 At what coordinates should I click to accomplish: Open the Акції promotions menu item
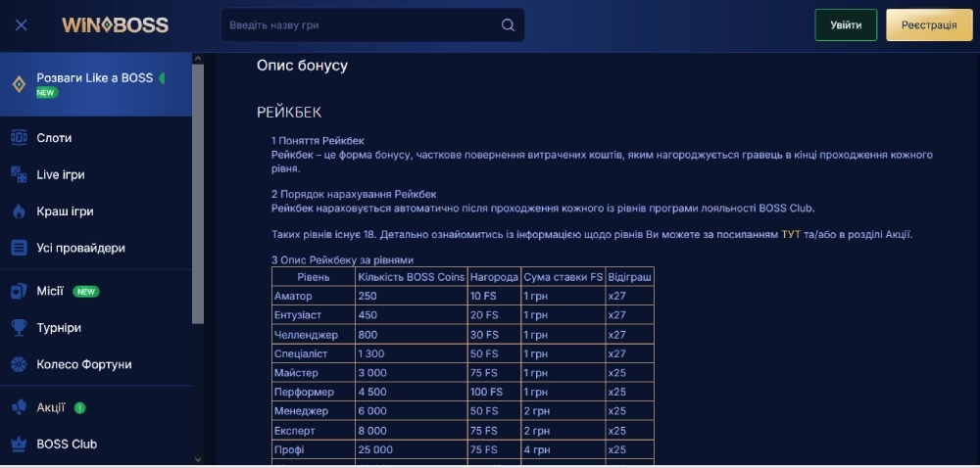(51, 407)
